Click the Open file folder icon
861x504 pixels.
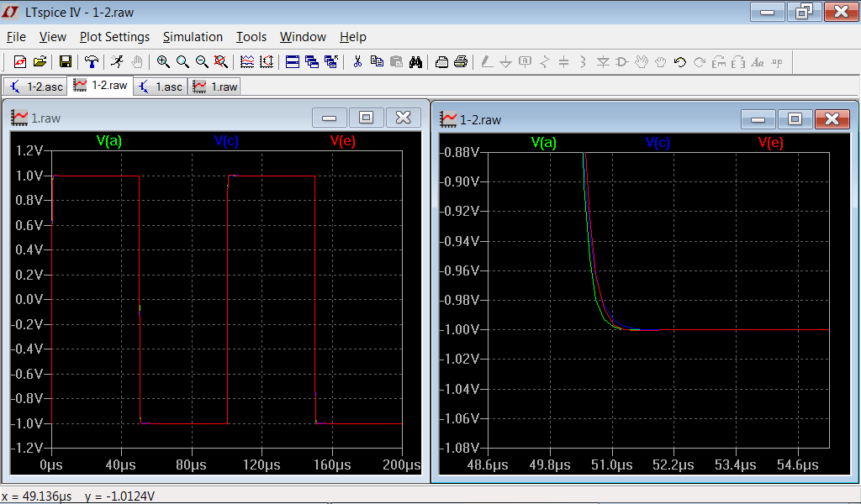[40, 61]
